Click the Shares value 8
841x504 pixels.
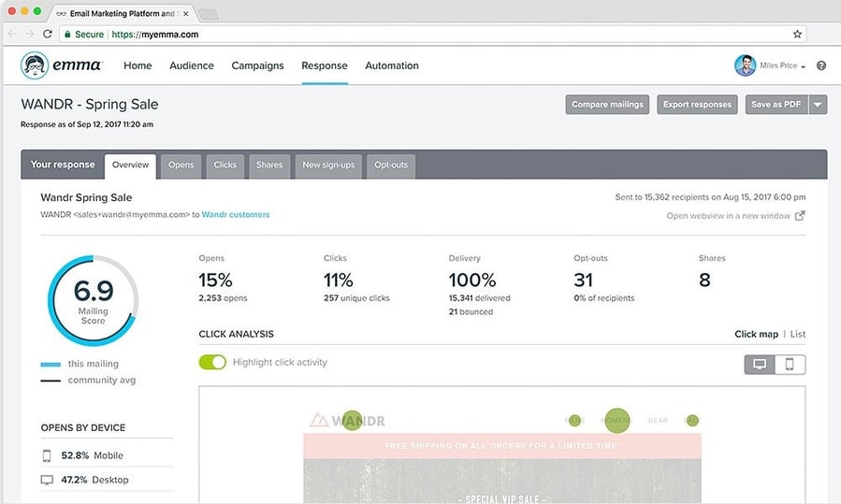click(x=704, y=280)
